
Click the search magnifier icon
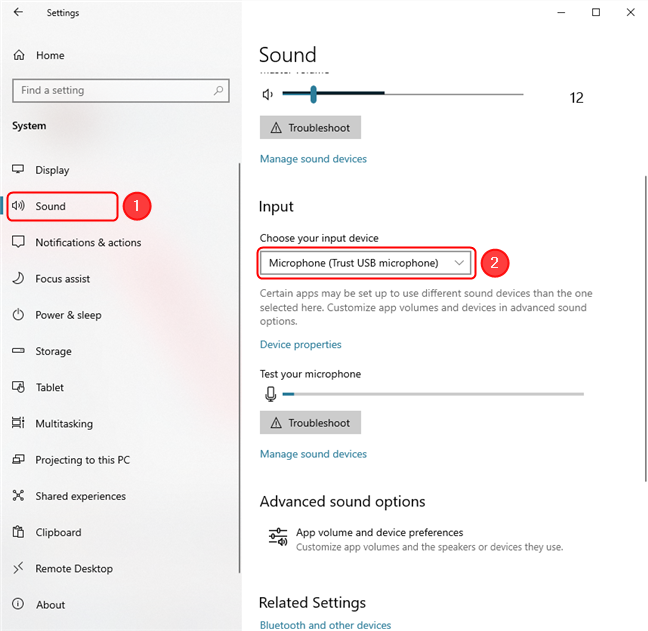pos(218,90)
